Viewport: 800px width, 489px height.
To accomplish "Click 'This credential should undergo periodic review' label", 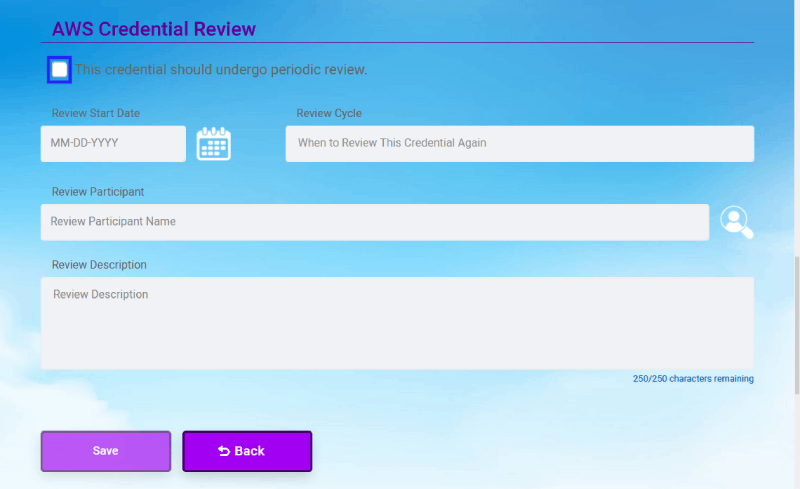I will (x=221, y=69).
